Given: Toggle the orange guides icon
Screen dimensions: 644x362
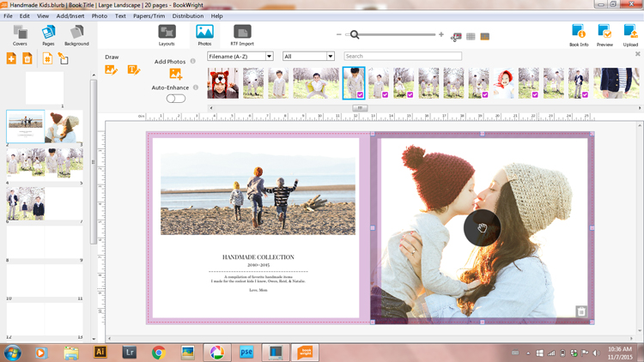Looking at the screenshot, I should coord(485,37).
